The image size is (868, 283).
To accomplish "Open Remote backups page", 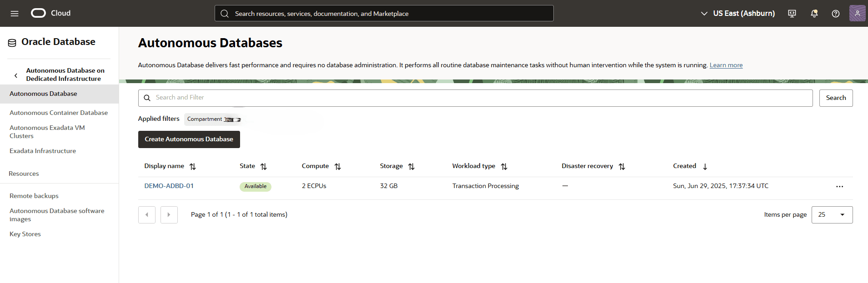I will tap(34, 196).
